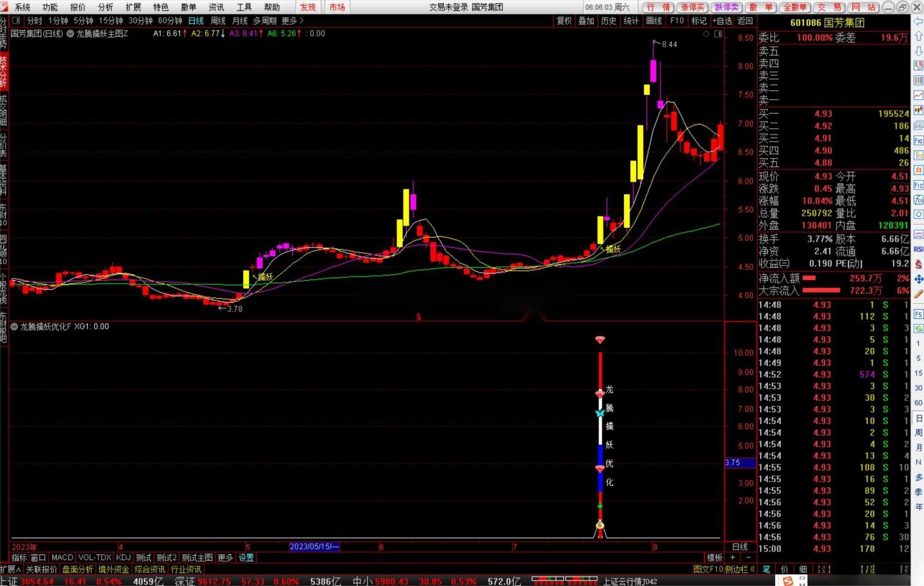Open the F10 company info icon

[918, 140]
